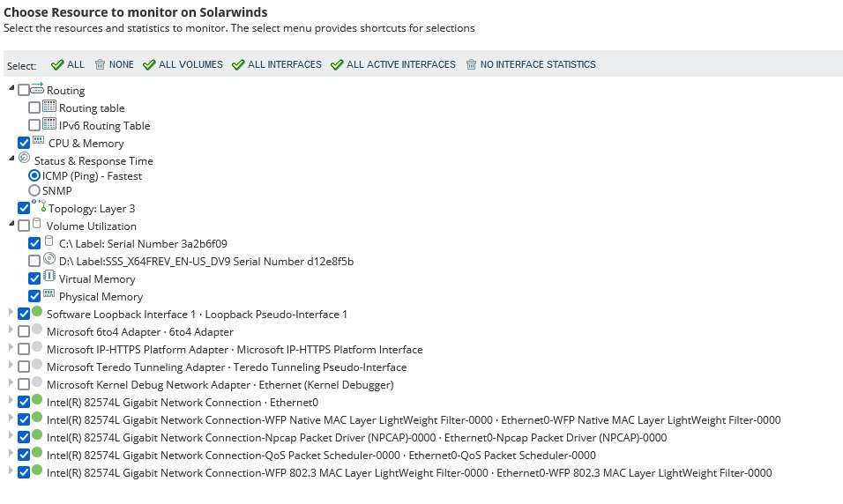843x504 pixels.
Task: Click green status dot for Ethernet0 interface
Action: pos(37,401)
